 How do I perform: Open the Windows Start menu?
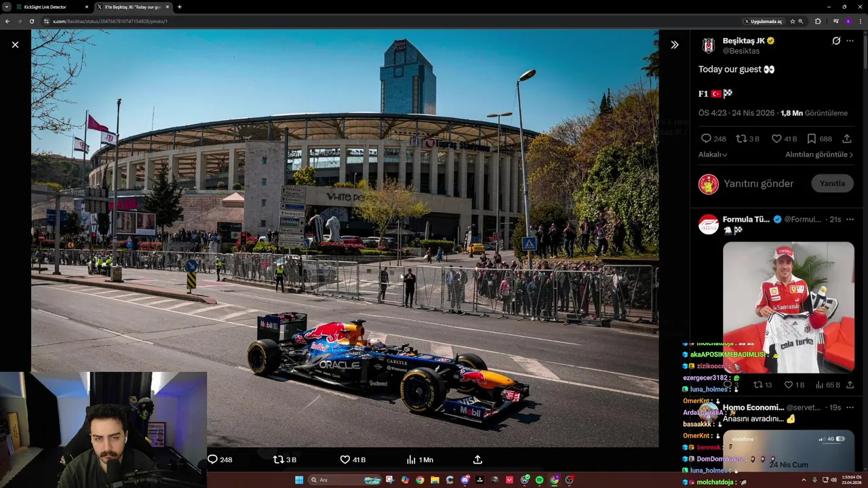pyautogui.click(x=299, y=480)
